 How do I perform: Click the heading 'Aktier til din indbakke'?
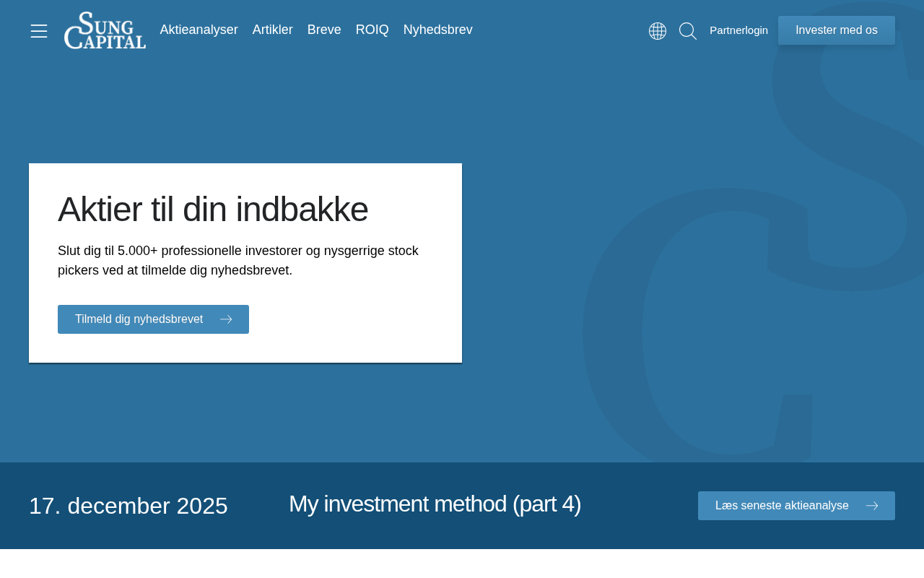[213, 210]
